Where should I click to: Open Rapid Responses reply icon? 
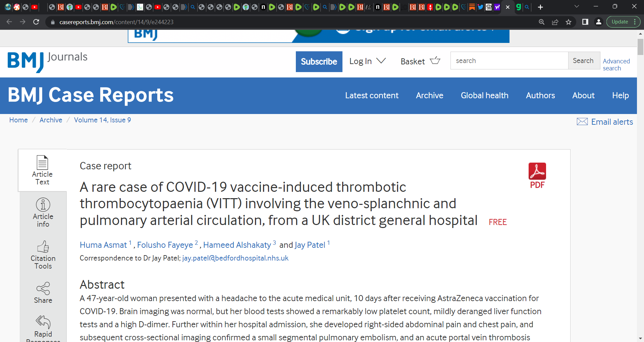pyautogui.click(x=43, y=322)
